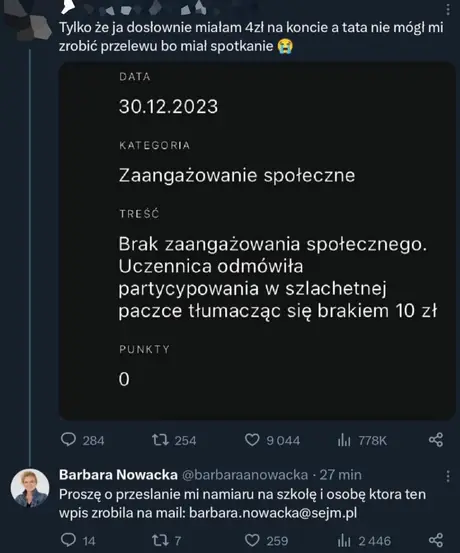
Task: Visit the @barbaraanowacka handle
Action: tap(245, 475)
